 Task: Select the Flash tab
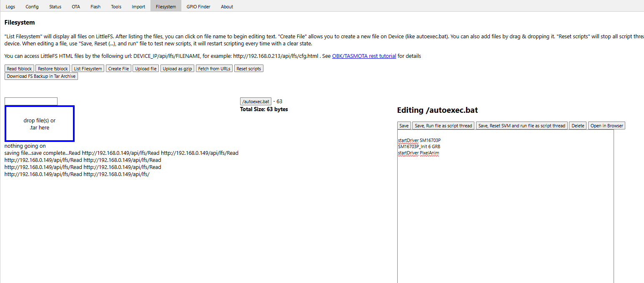pos(95,7)
